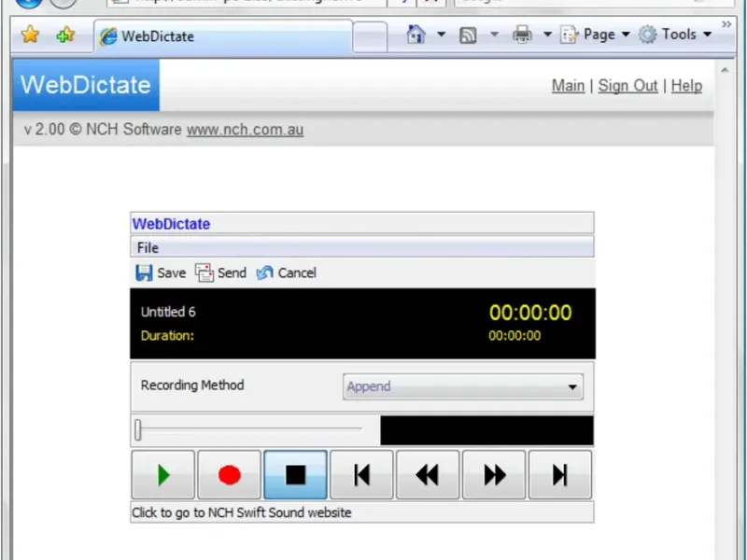Click the Add to Favorites icon
Image resolution: width=747 pixels, height=560 pixels.
coord(65,35)
